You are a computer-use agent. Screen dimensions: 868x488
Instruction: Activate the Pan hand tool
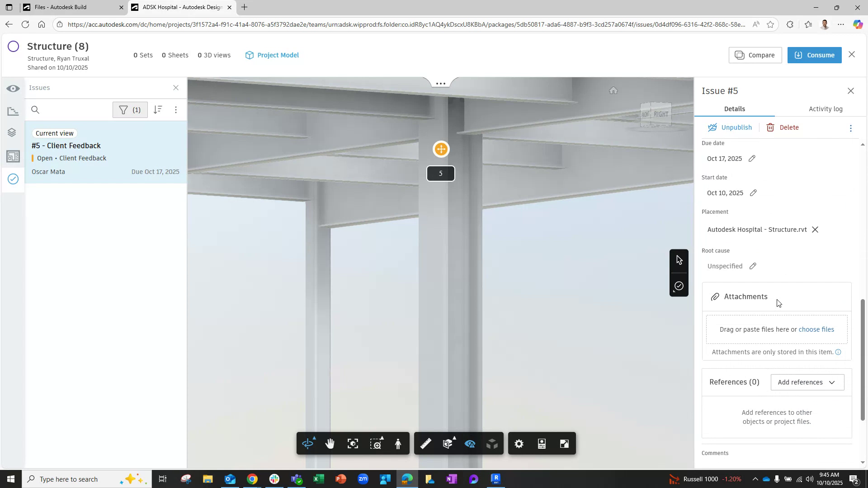[x=330, y=443]
